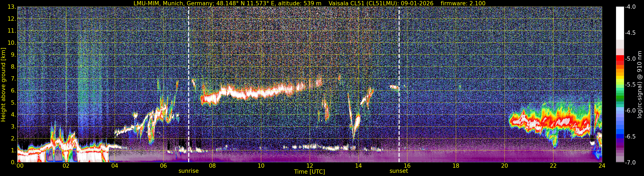Click height axis tick label '9.'
The width and height of the screenshot is (644, 176).
tap(13, 55)
